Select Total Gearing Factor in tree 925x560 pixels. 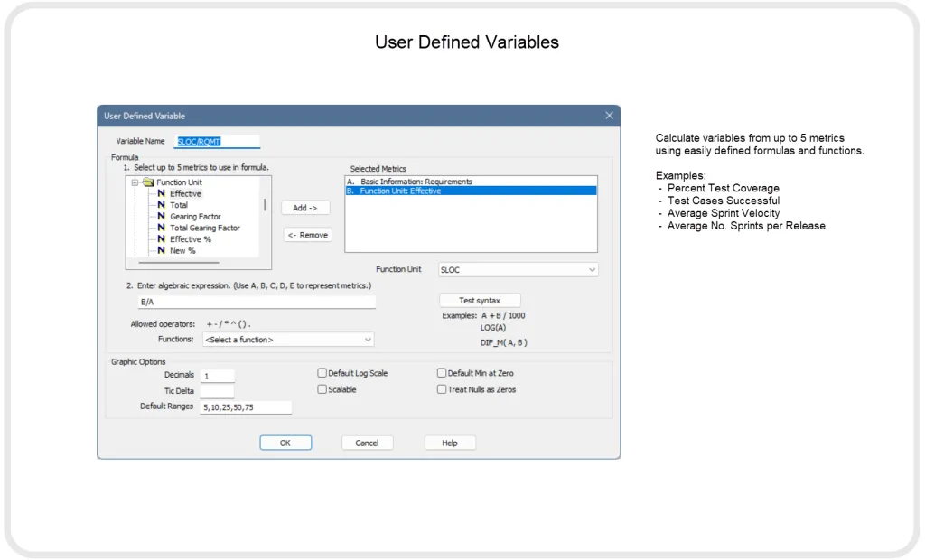(x=205, y=228)
